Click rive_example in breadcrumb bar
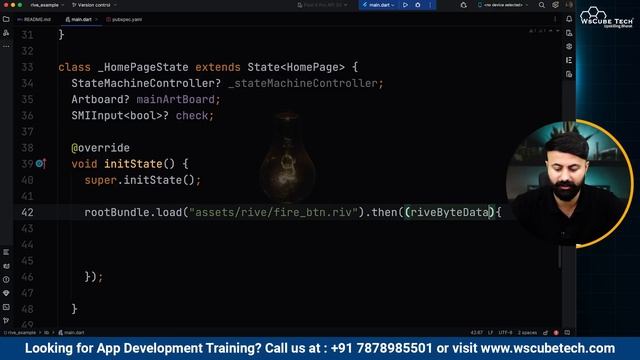The height and width of the screenshot is (360, 640). click(x=20, y=333)
